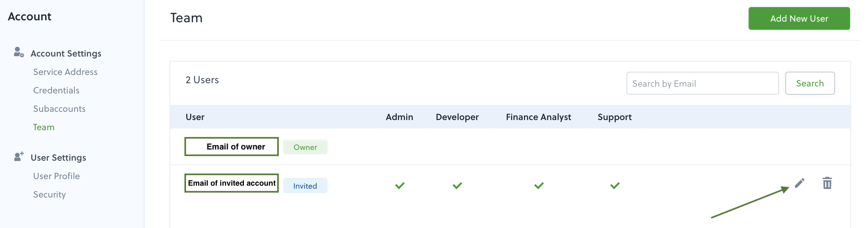This screenshot has height=228, width=868.
Task: Click the trash delete icon for invited user
Action: pyautogui.click(x=827, y=183)
